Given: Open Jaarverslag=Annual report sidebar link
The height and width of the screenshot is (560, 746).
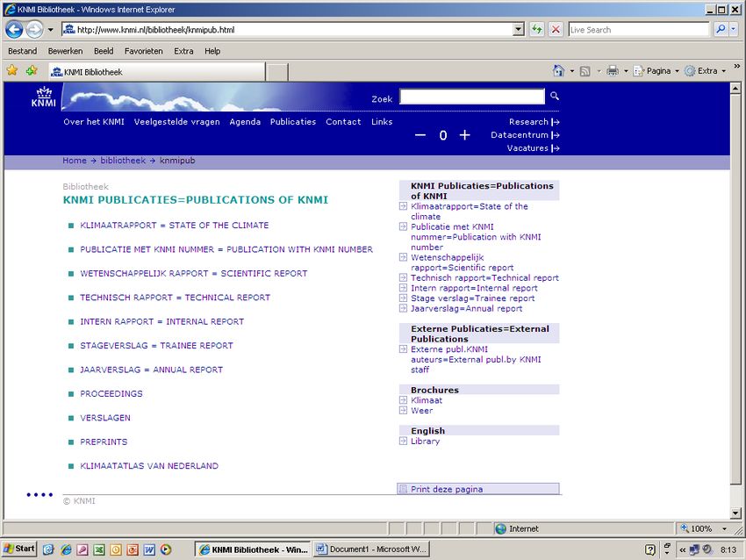Looking at the screenshot, I should (467, 308).
